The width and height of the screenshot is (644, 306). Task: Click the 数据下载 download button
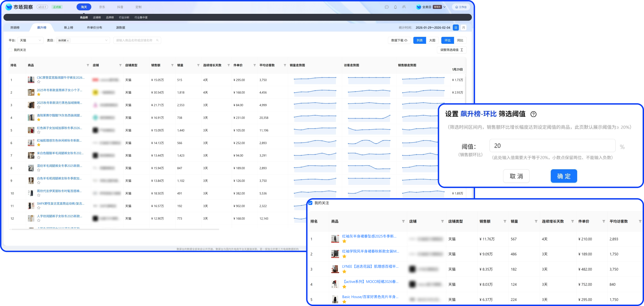[399, 40]
